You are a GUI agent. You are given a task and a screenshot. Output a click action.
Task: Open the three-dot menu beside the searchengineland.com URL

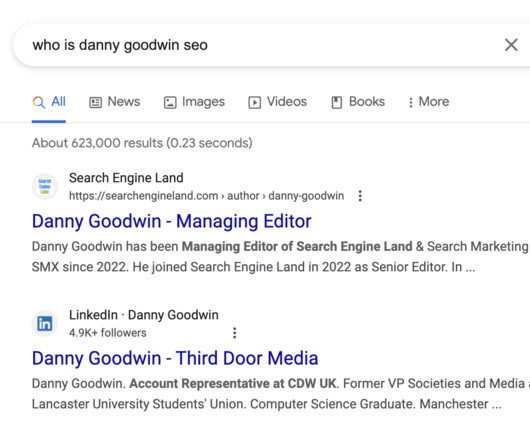360,196
